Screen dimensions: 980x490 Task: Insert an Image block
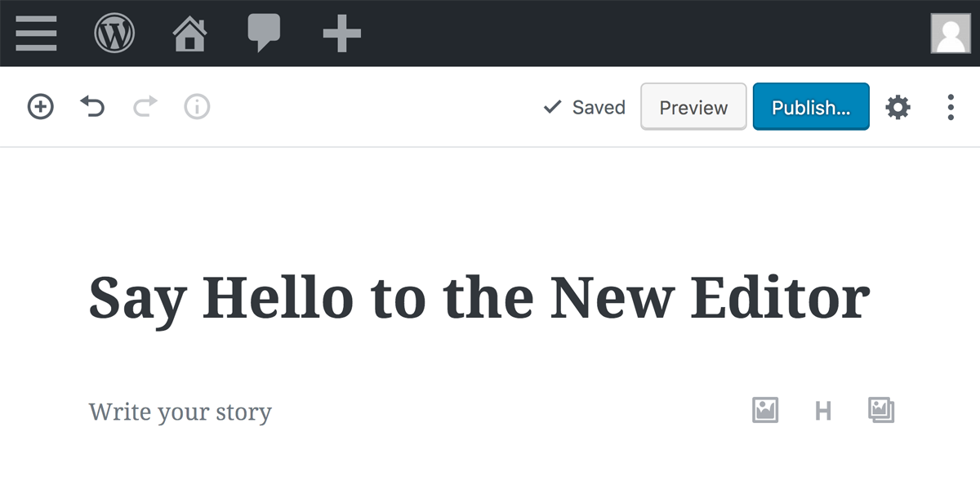pyautogui.click(x=765, y=411)
